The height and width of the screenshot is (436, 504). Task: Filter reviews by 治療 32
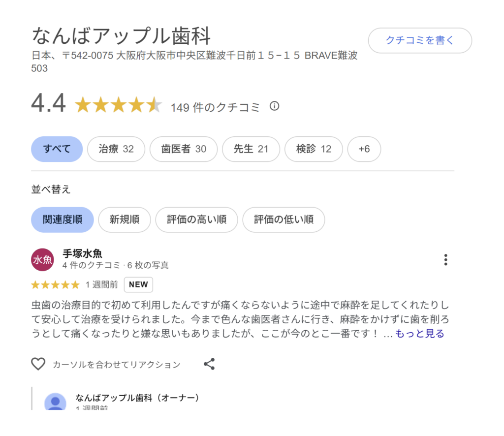[116, 149]
